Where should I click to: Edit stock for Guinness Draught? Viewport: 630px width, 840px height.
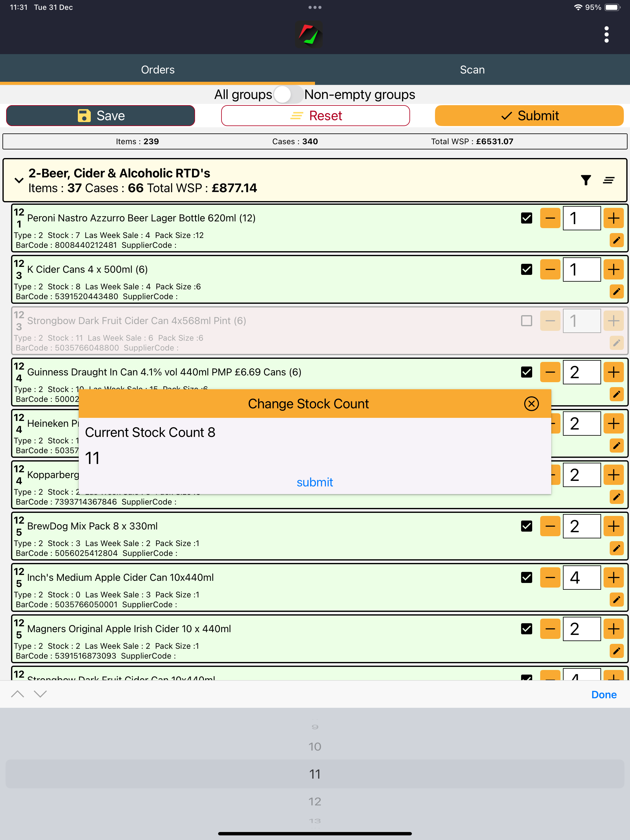(x=616, y=394)
